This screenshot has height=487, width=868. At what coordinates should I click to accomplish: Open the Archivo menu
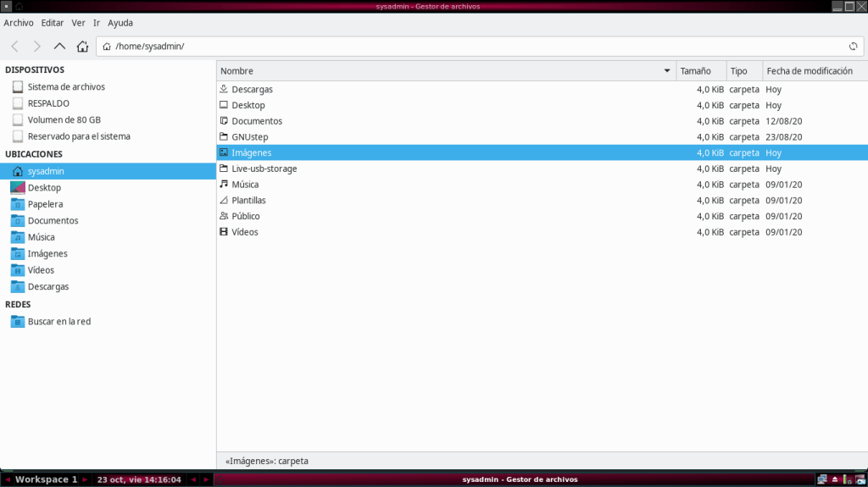click(x=19, y=23)
